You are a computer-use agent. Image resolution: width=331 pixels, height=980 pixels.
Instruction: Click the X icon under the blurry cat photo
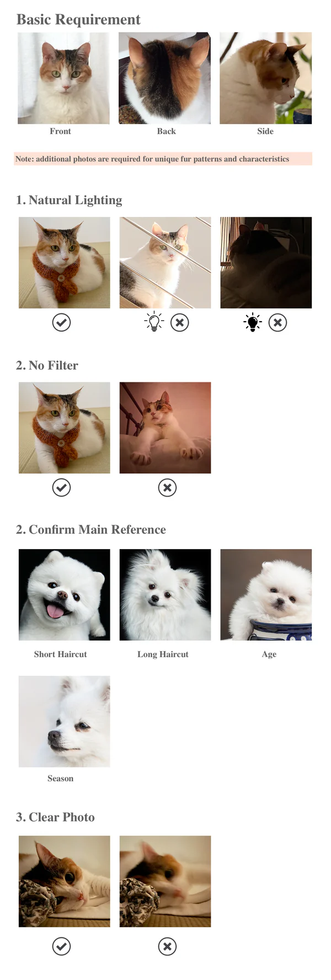point(167,946)
